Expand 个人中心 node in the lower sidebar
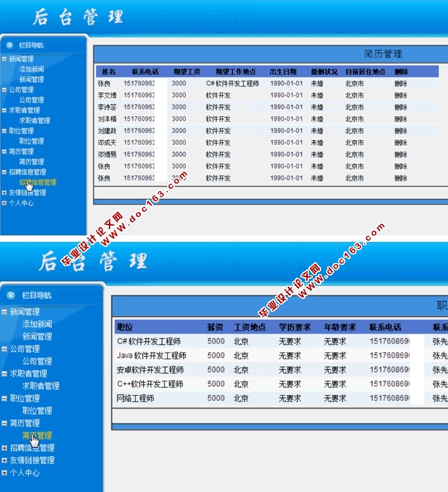Image resolution: width=448 pixels, height=492 pixels. [x=4, y=473]
